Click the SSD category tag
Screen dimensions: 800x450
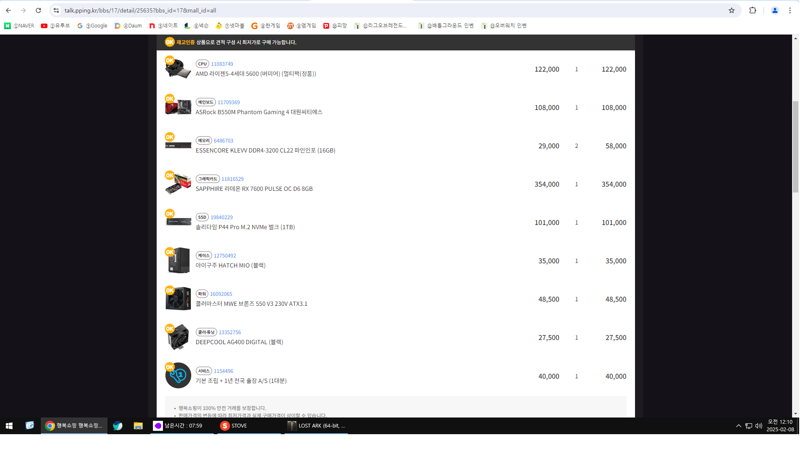(202, 217)
